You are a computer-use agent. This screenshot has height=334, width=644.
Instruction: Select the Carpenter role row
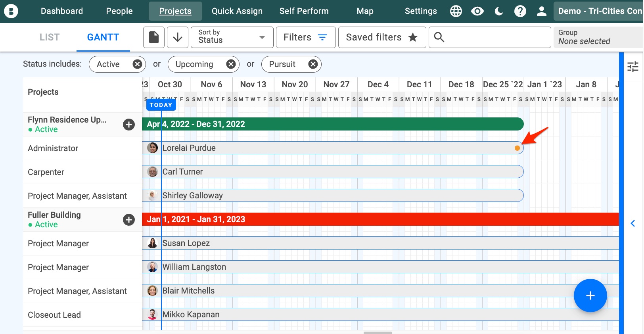[x=82, y=172]
